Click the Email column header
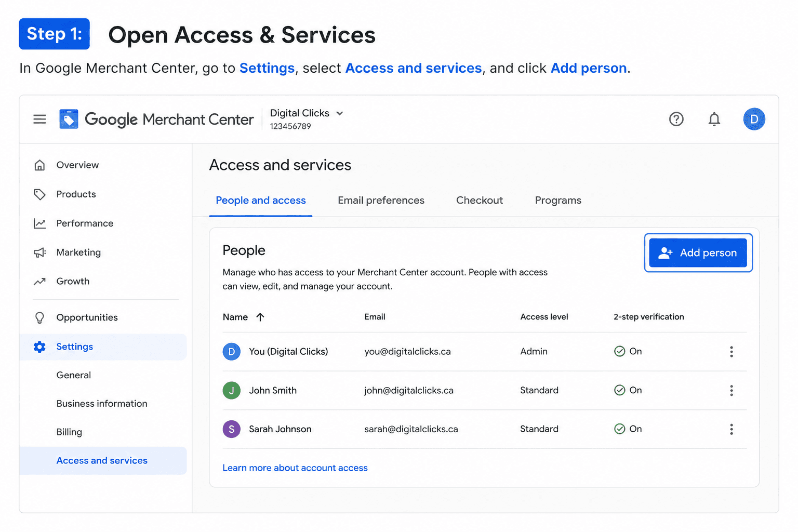 click(375, 317)
